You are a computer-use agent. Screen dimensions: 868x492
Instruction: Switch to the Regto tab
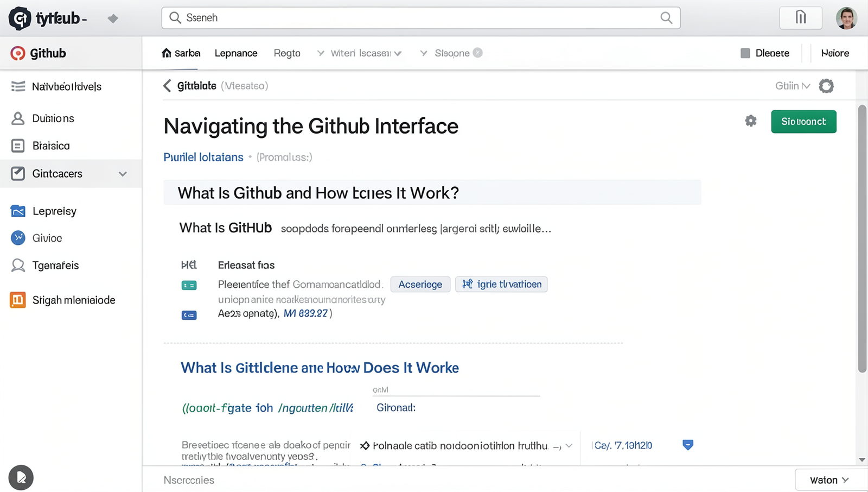(x=287, y=53)
